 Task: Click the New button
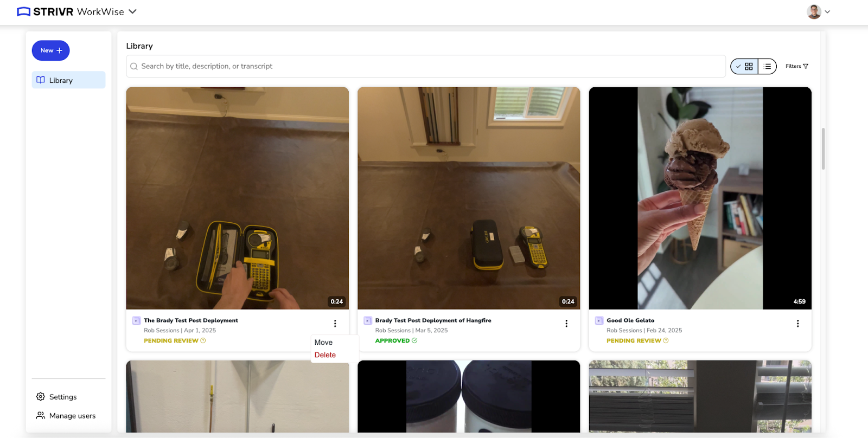point(51,50)
